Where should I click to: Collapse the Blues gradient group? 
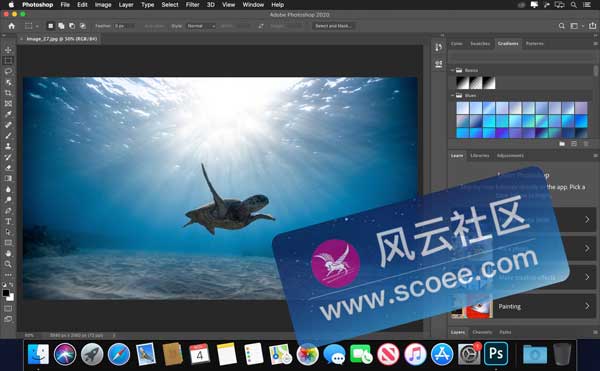pos(452,96)
